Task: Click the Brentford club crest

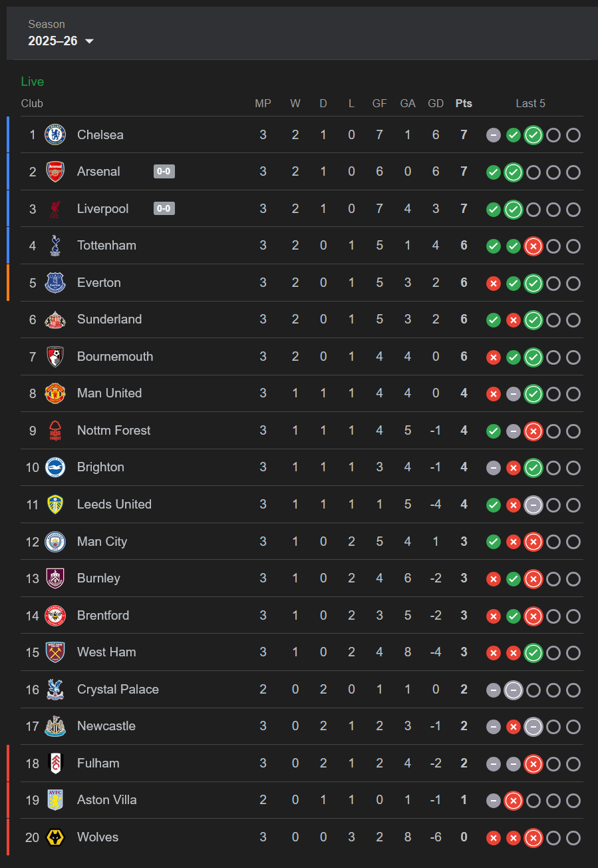Action: 55,616
